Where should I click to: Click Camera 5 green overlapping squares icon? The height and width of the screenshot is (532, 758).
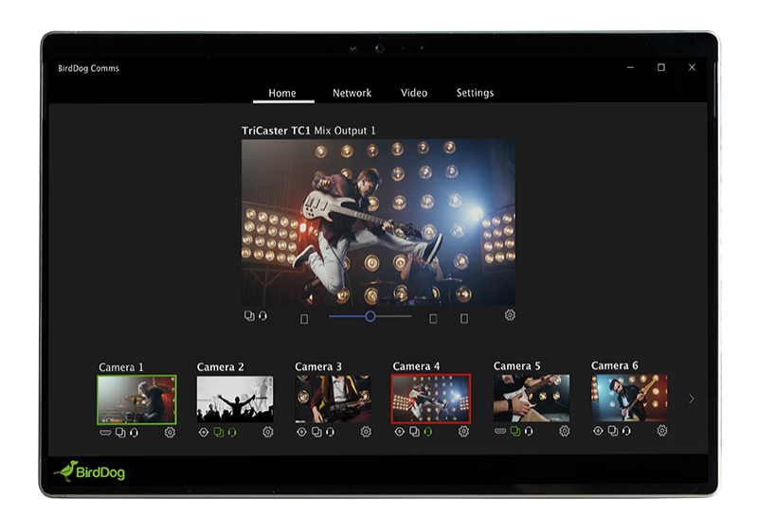[515, 431]
